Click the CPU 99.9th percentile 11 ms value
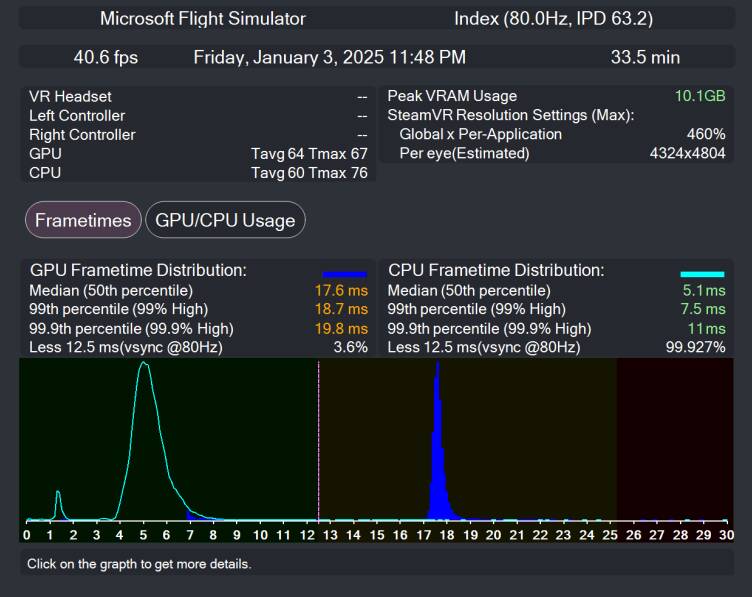 [x=706, y=328]
